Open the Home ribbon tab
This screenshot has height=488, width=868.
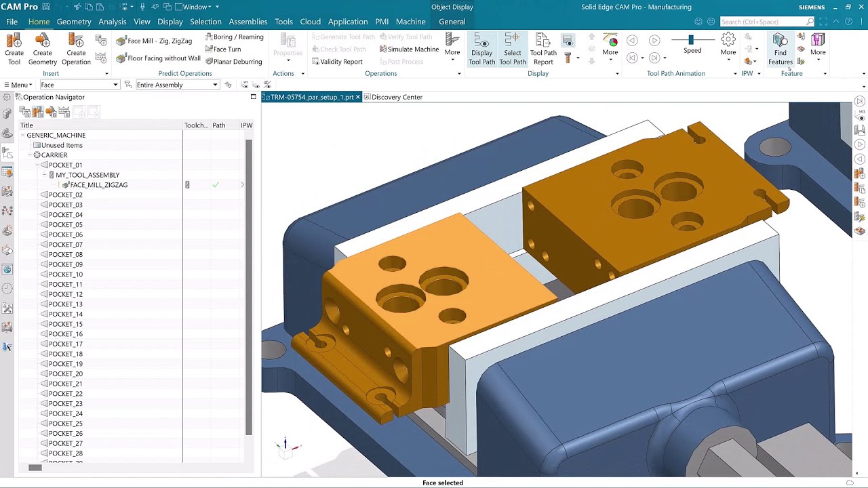tap(39, 22)
